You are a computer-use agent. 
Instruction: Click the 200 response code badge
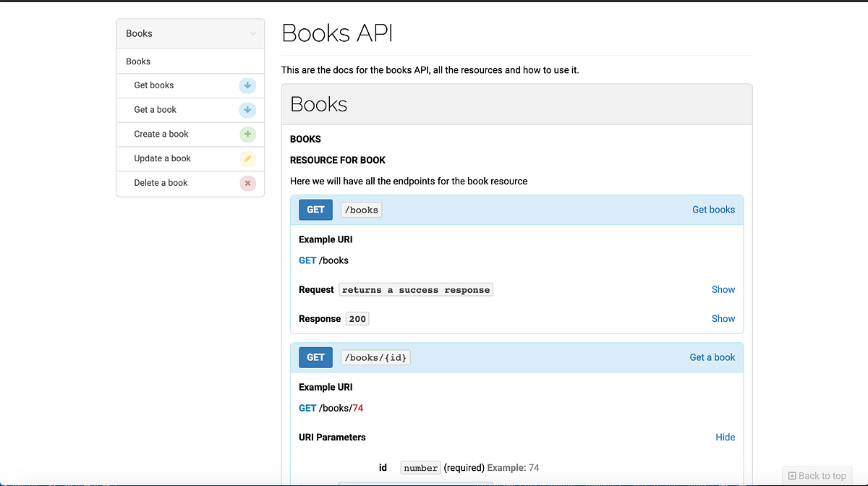(357, 318)
